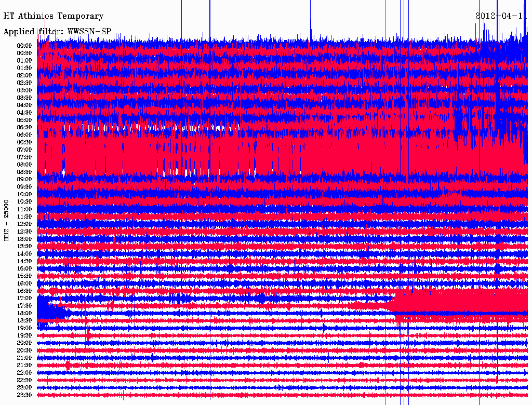Select the 23:00 time label
Viewport: 532px width, 405px height.
coord(24,387)
